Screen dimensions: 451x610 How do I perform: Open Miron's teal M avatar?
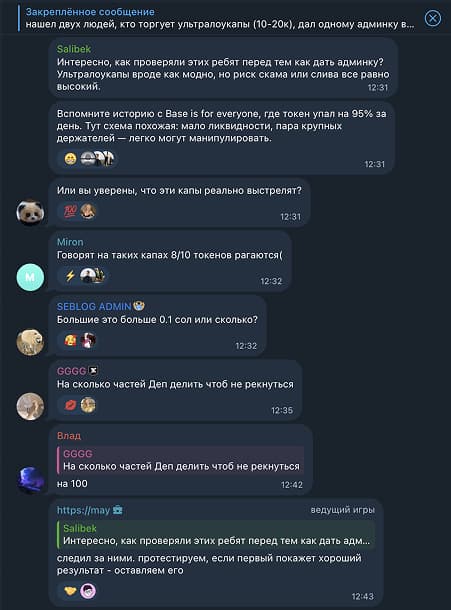[x=30, y=277]
